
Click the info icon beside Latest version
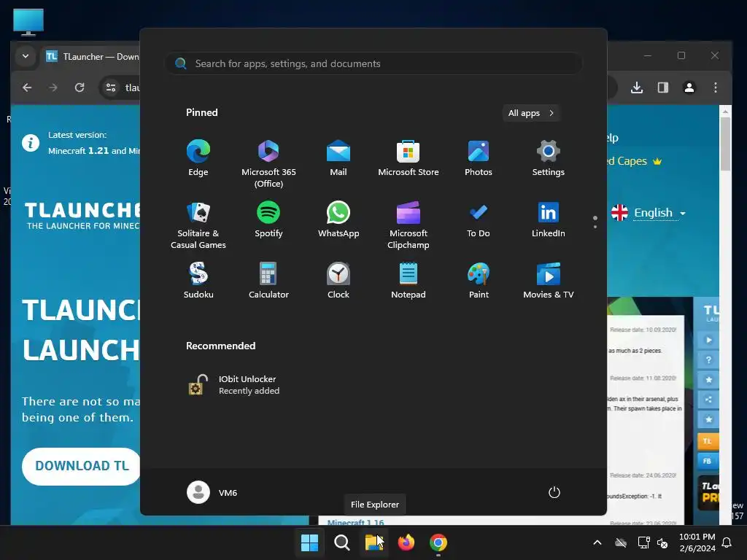pos(31,143)
